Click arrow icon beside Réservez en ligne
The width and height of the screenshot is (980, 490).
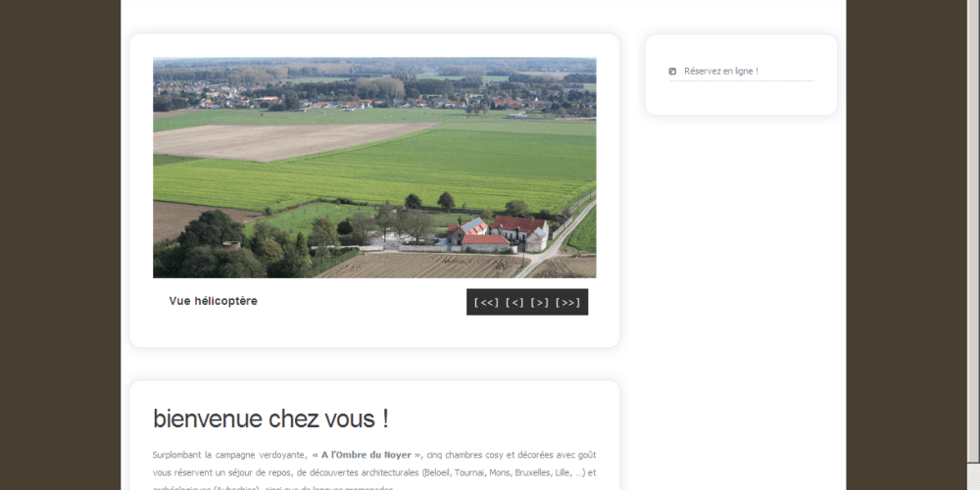(x=672, y=72)
